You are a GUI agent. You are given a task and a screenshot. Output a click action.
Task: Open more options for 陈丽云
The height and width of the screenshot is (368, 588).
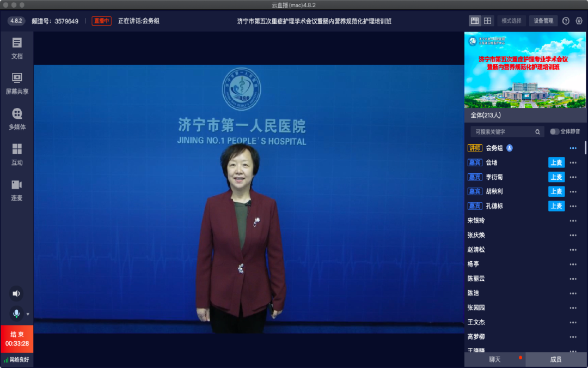(x=573, y=279)
